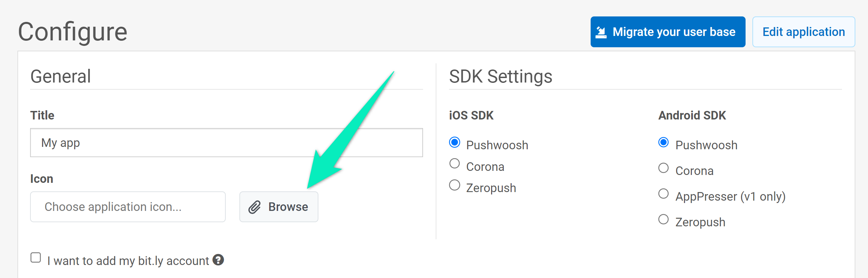Click the Icon field label
Screen dimensions: 868x278
(42, 179)
